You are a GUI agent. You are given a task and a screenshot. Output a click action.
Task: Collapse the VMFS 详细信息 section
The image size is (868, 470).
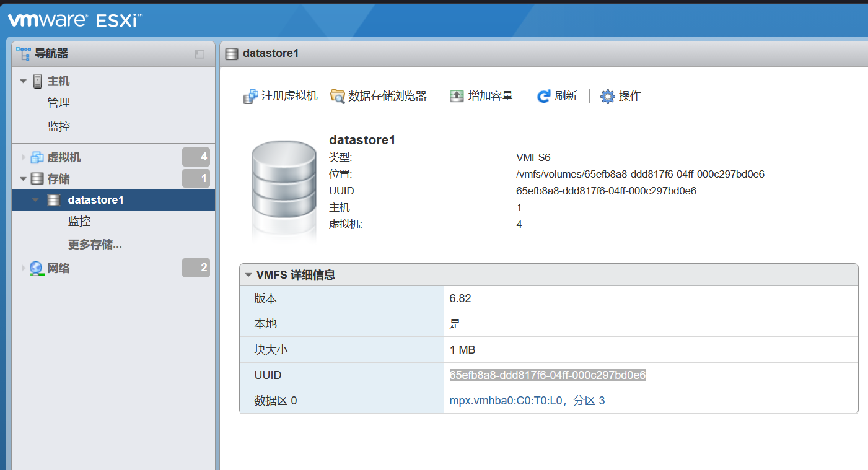pos(248,275)
